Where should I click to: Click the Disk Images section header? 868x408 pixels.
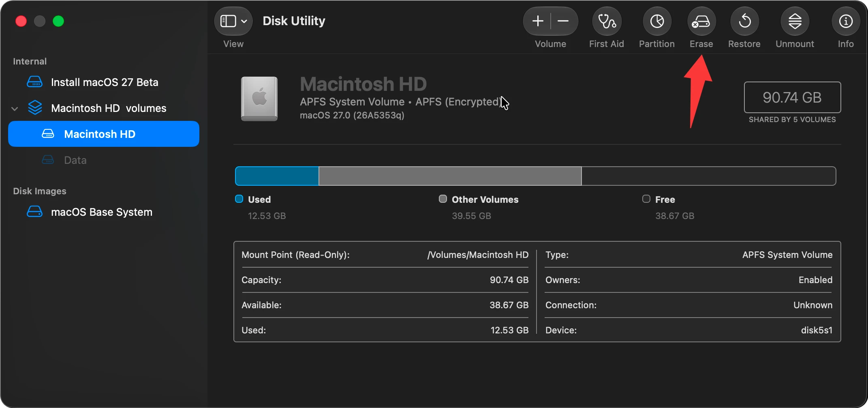pyautogui.click(x=39, y=191)
